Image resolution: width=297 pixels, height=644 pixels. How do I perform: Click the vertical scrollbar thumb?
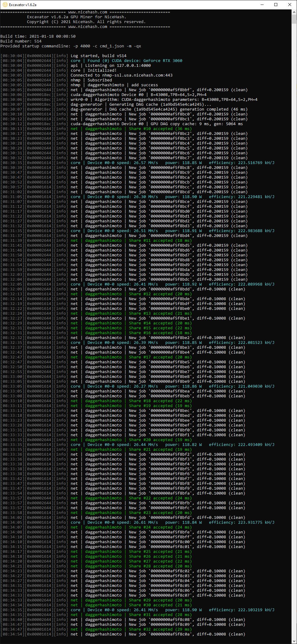(x=294, y=19)
